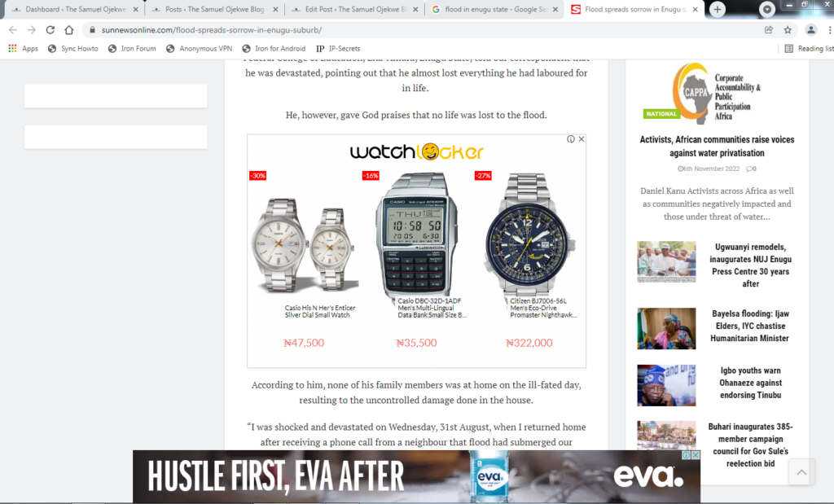Open the Apps grid shortcut
Viewport: 834px width, 504px height.
[23, 48]
